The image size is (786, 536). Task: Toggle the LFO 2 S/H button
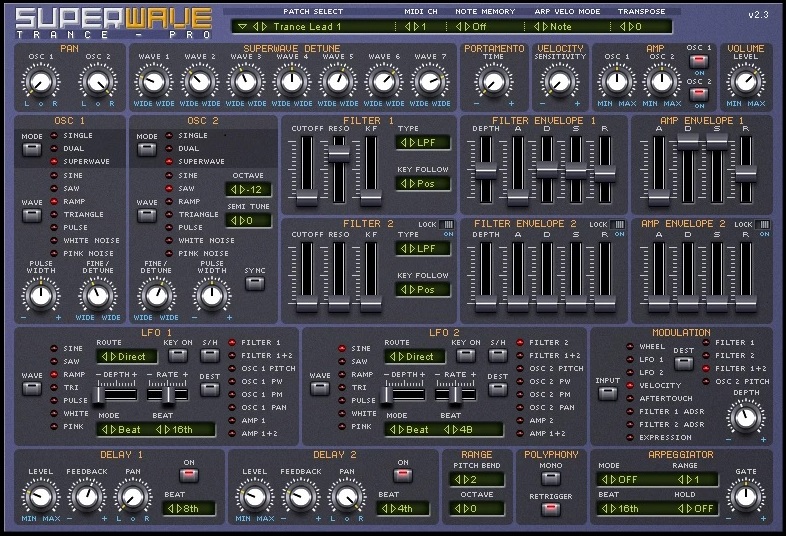497,355
